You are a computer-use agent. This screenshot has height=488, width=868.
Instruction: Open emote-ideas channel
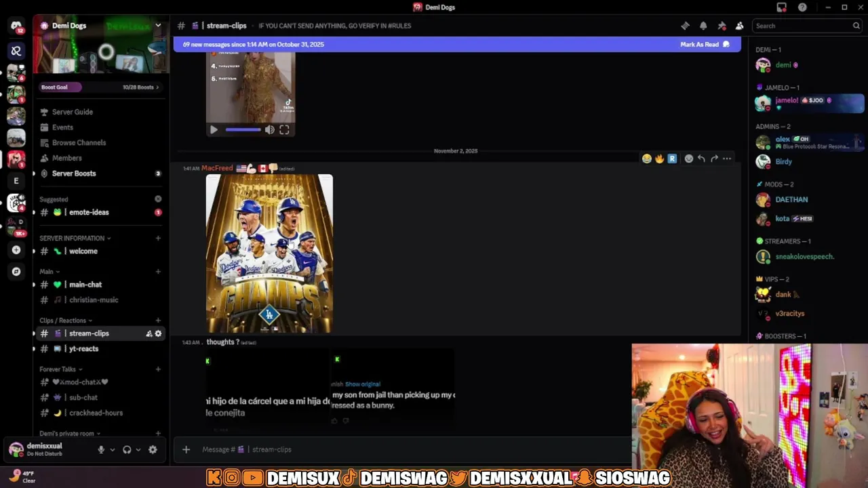(x=100, y=212)
